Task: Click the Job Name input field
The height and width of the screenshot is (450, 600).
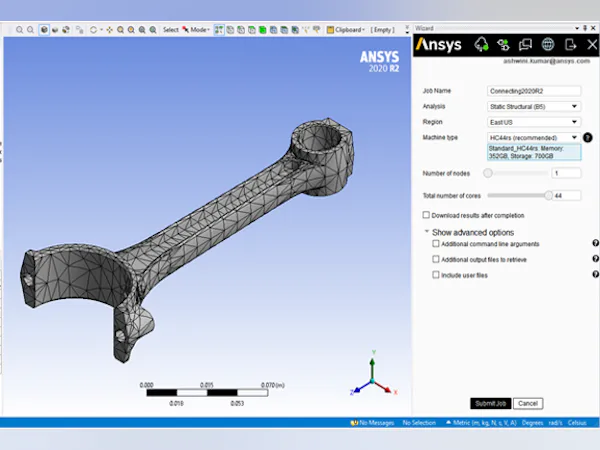Action: pyautogui.click(x=534, y=91)
